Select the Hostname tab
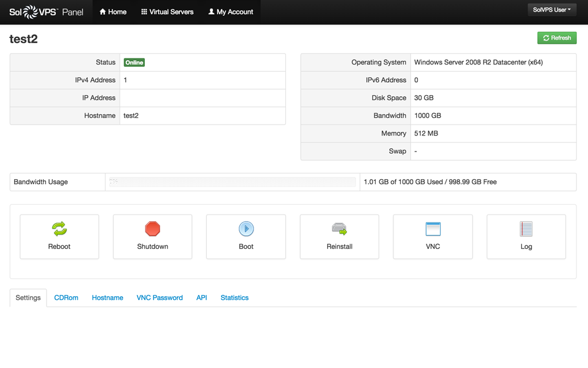This screenshot has width=588, height=368. click(x=107, y=297)
